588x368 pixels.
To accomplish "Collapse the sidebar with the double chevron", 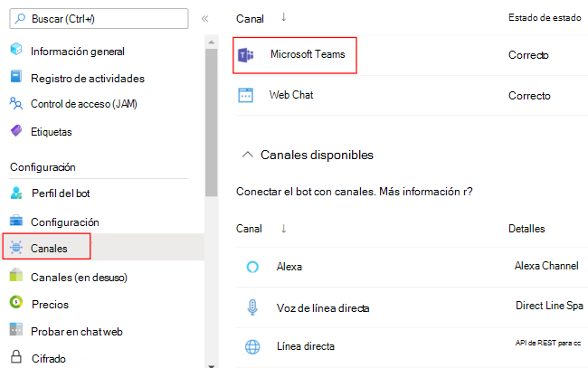I will point(204,19).
